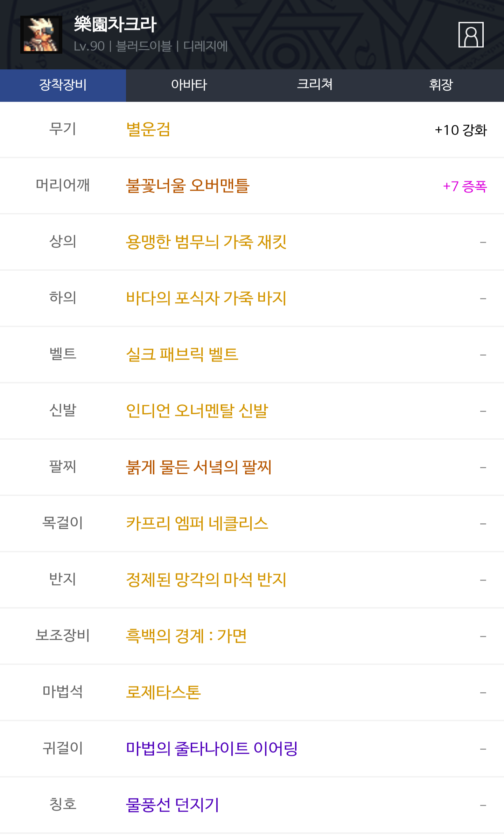
Task: Click the character avatar thumbnail
Action: (41, 35)
